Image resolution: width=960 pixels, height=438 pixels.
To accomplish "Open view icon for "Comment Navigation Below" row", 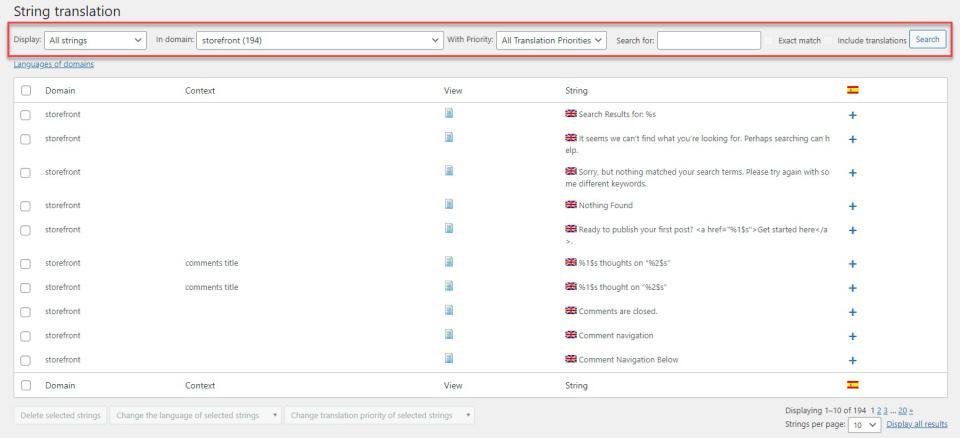I will pyautogui.click(x=449, y=359).
